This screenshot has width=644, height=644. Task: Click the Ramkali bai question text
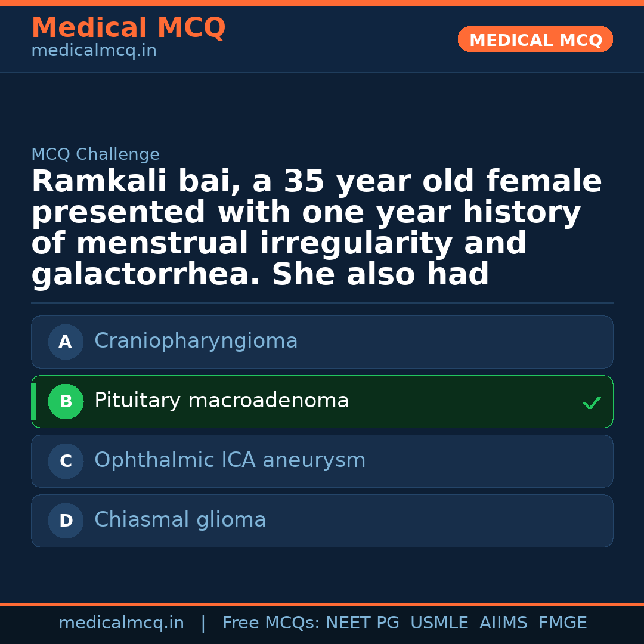pos(316,228)
